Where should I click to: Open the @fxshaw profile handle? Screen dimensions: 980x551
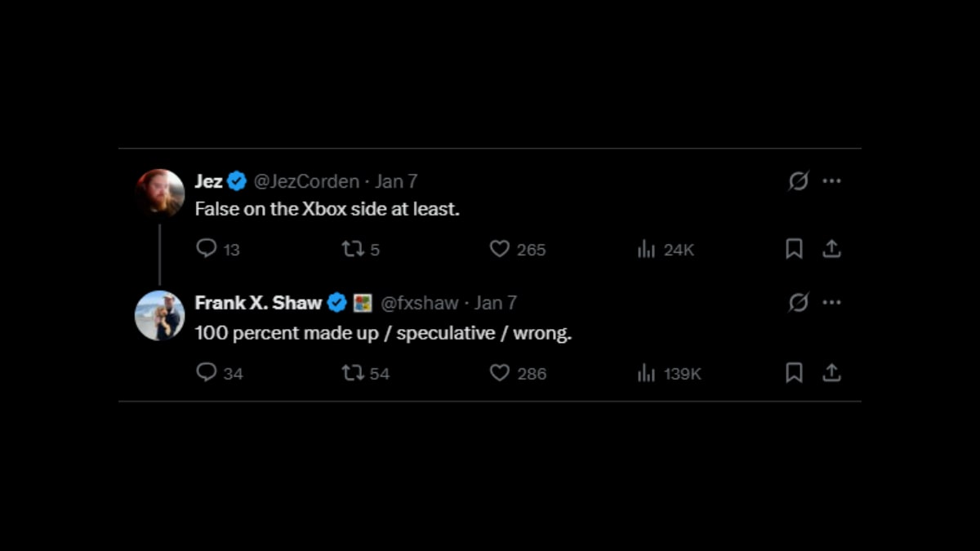[x=420, y=303]
